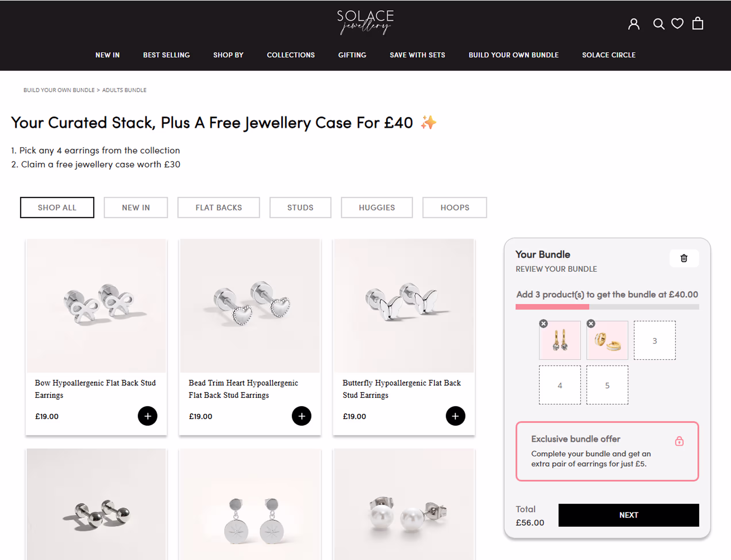Open the account icon
731x560 pixels.
coord(634,23)
